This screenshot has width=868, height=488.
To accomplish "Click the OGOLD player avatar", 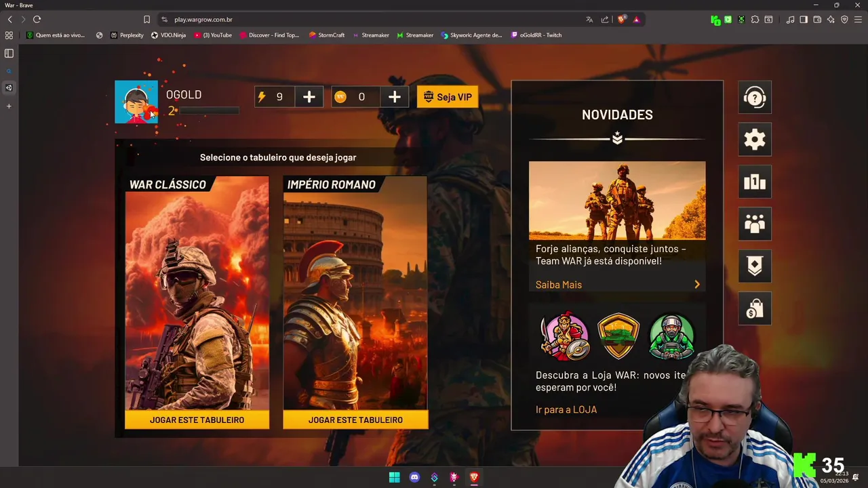I will (136, 102).
